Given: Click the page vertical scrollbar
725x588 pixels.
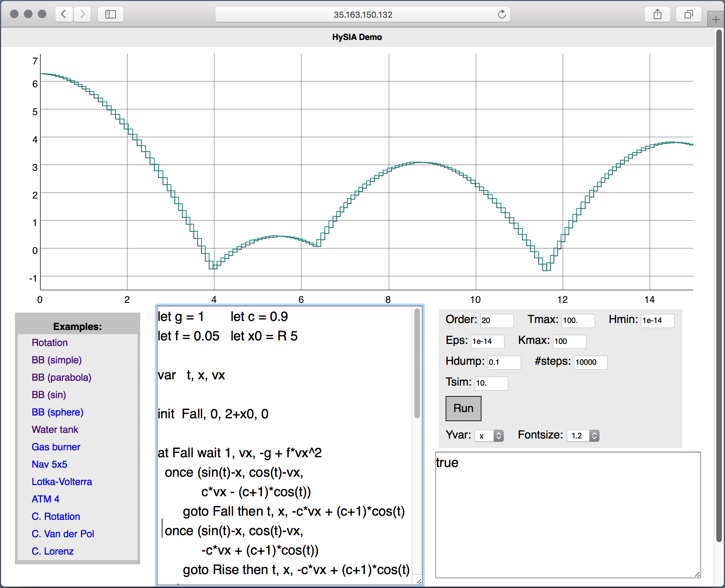Looking at the screenshot, I should (719, 285).
